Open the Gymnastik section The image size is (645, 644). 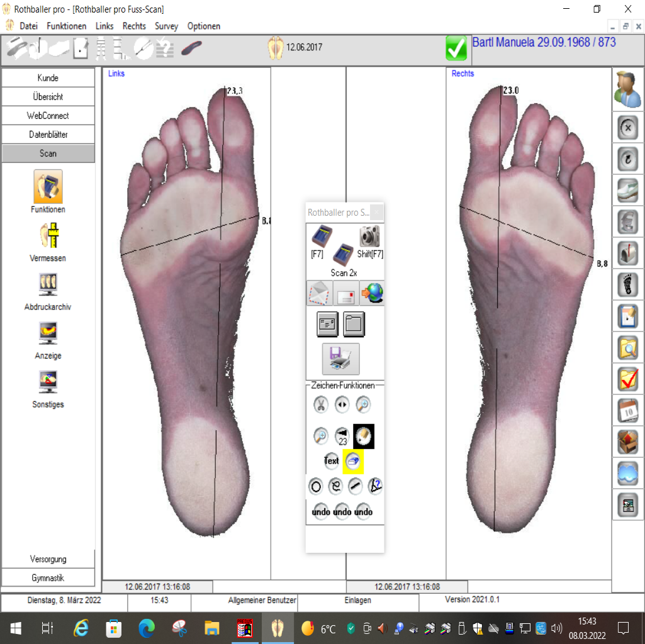(x=48, y=578)
